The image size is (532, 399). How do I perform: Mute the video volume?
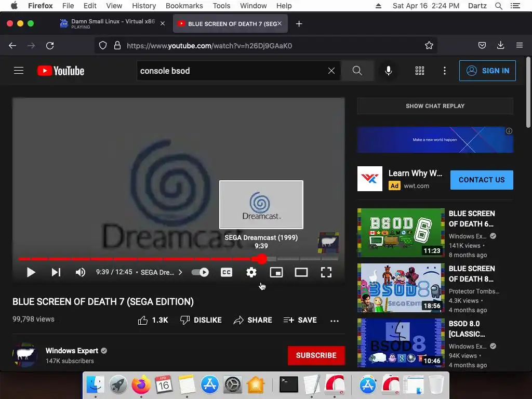coord(81,272)
